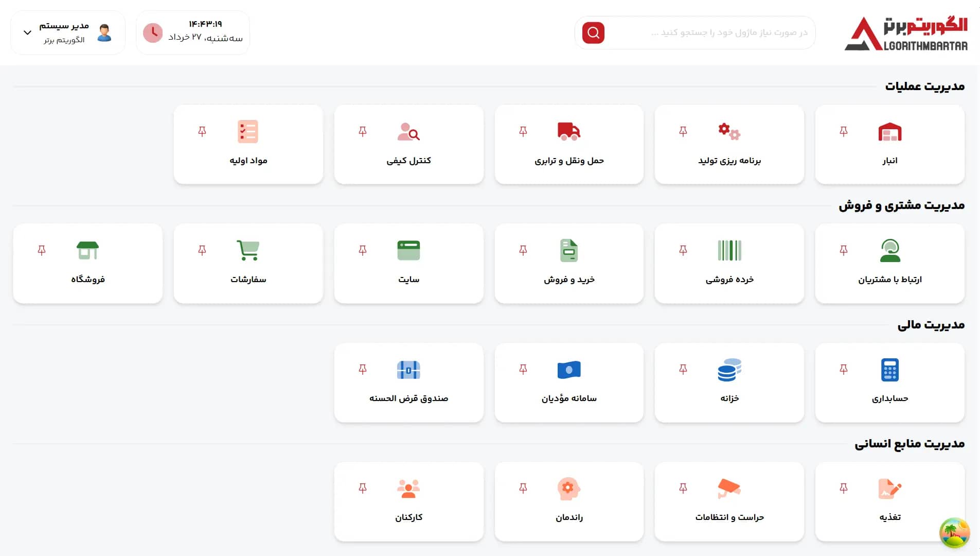
Task: Open ارتباط با مشتریان headset icon
Action: pos(889,251)
